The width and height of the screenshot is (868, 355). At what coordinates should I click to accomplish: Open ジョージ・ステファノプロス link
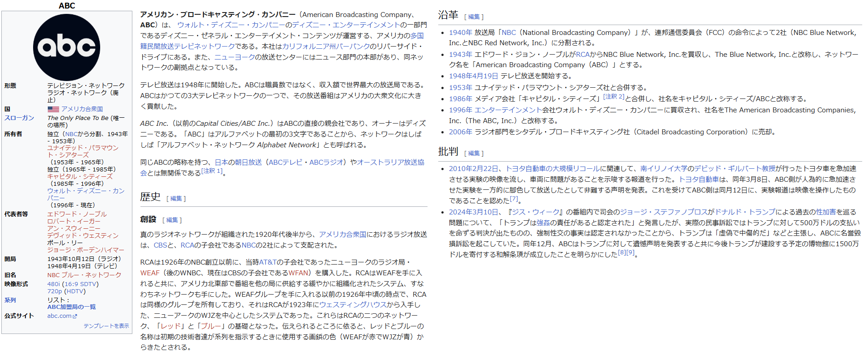point(664,212)
